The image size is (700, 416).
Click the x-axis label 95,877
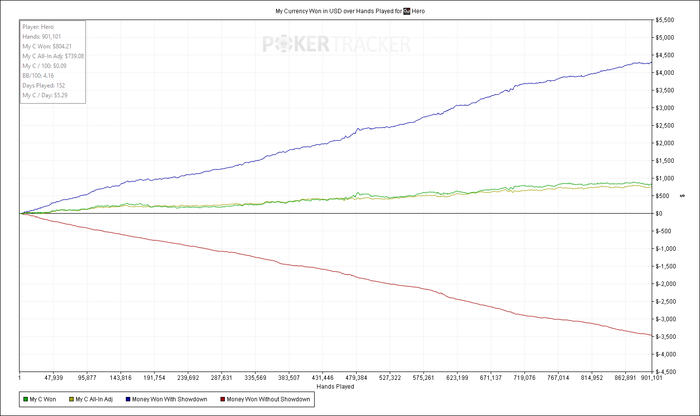[87, 378]
